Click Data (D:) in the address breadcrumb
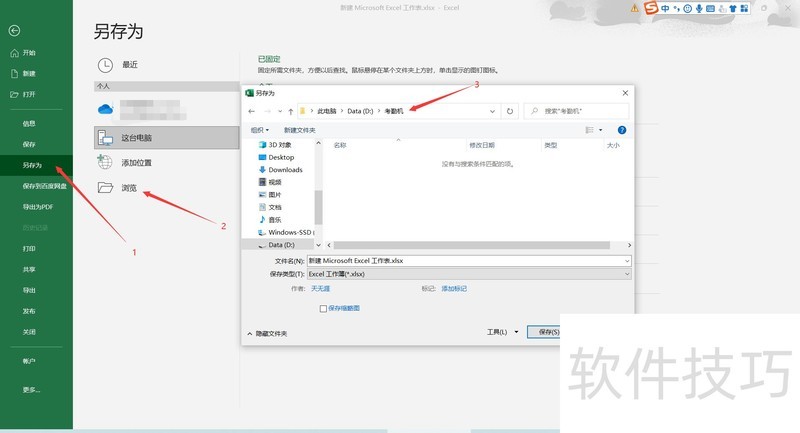Viewport: 800px width, 433px height. pyautogui.click(x=360, y=111)
